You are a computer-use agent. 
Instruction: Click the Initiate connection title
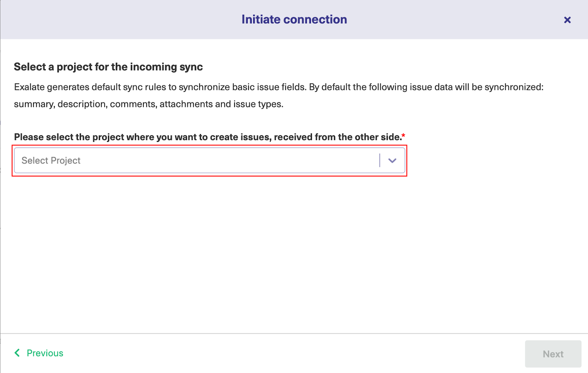click(294, 19)
